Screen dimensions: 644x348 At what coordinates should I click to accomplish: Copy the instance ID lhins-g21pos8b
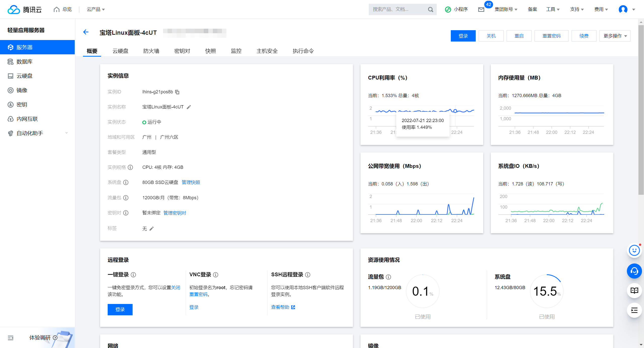pos(177,92)
